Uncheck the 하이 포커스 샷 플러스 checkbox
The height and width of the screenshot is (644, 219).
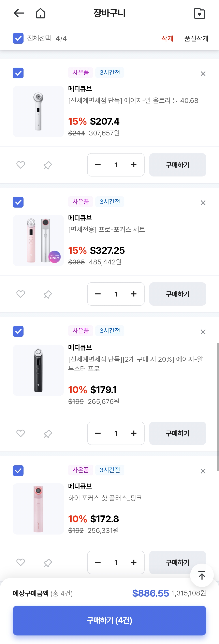coord(18,471)
